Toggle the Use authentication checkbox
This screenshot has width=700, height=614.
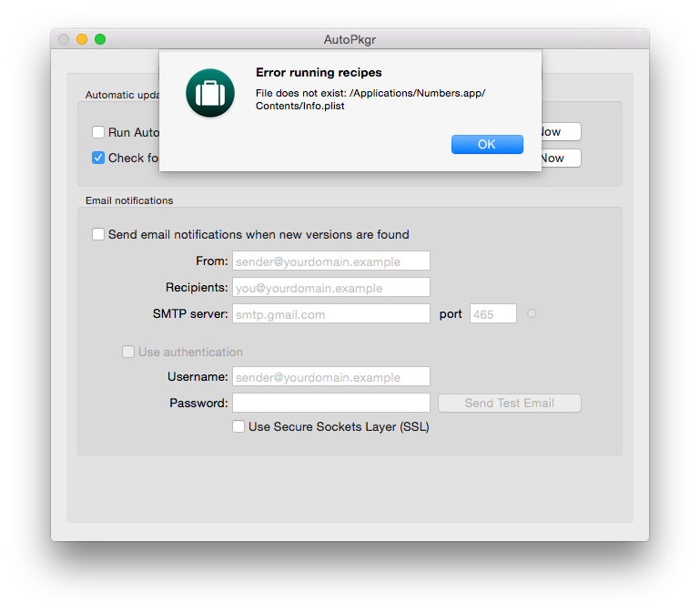click(x=128, y=352)
